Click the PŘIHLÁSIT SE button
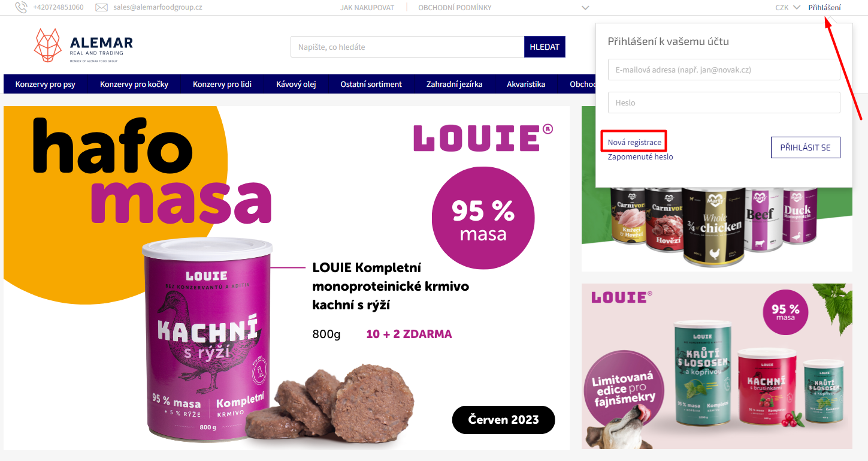The height and width of the screenshot is (461, 868). click(x=805, y=147)
